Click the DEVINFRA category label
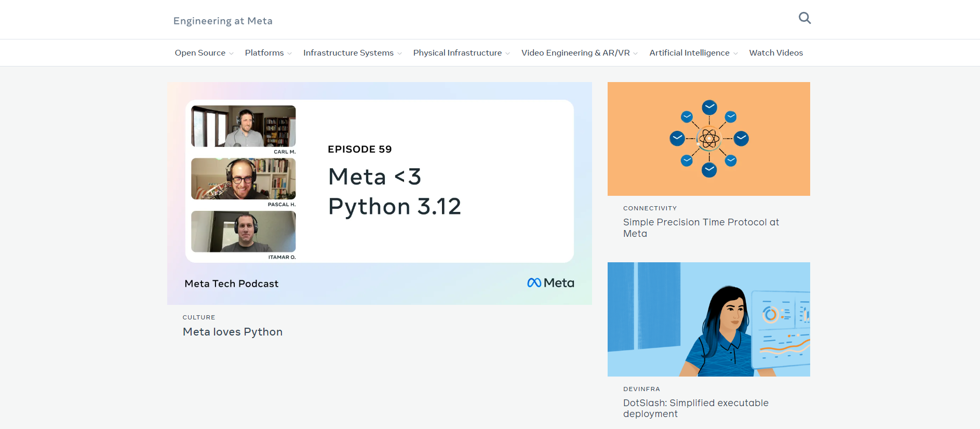 [642, 389]
